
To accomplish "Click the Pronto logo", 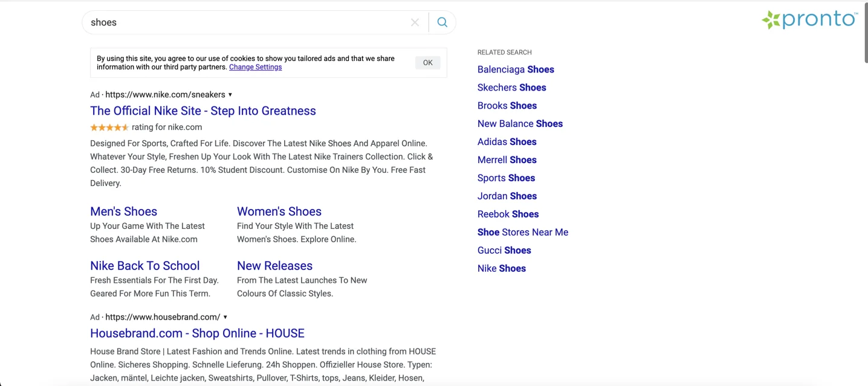I will (809, 19).
